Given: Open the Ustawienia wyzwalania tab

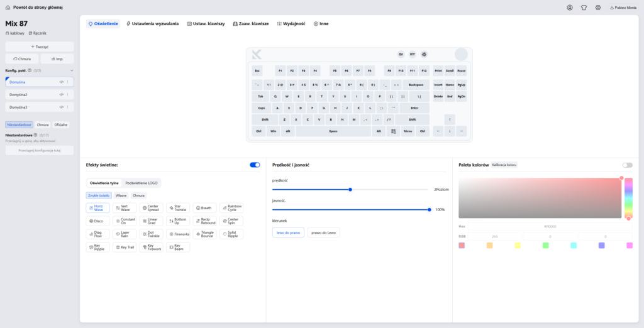Looking at the screenshot, I should [x=152, y=24].
